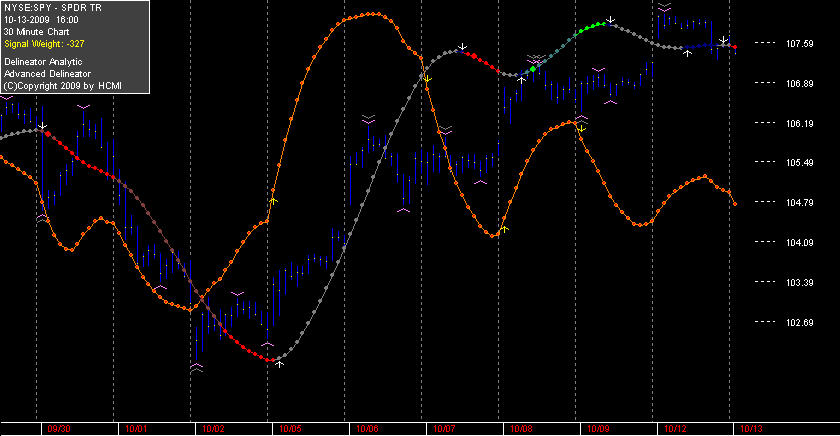Click the yellow up arrow at 10/05 open
The width and height of the screenshot is (840, 436).
click(x=273, y=201)
